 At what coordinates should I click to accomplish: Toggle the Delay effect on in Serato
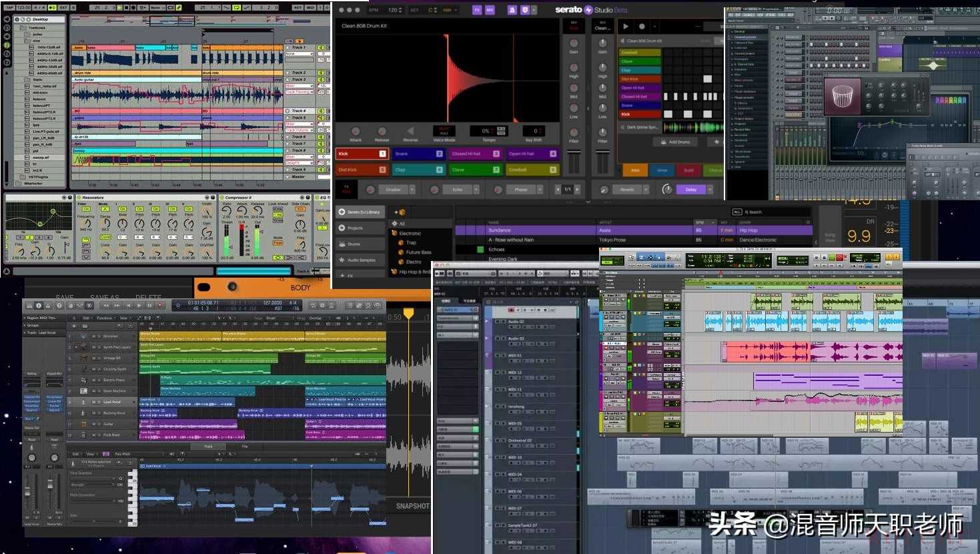[x=690, y=190]
